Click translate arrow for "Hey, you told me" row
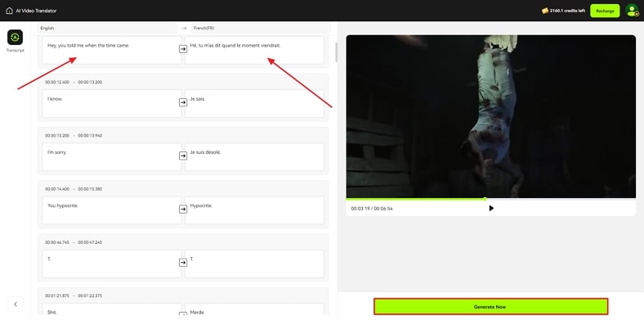Viewport: 644px width, 320px height. coord(183,49)
